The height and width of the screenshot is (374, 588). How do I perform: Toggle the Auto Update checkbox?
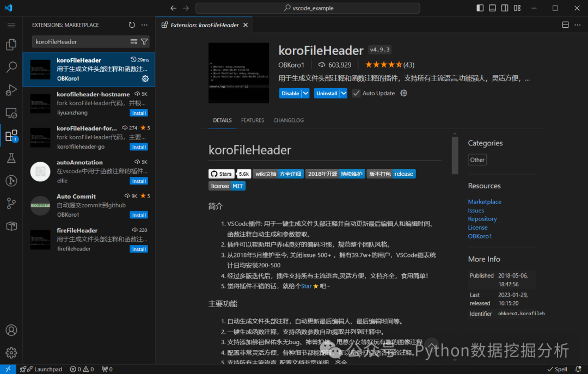click(x=356, y=93)
